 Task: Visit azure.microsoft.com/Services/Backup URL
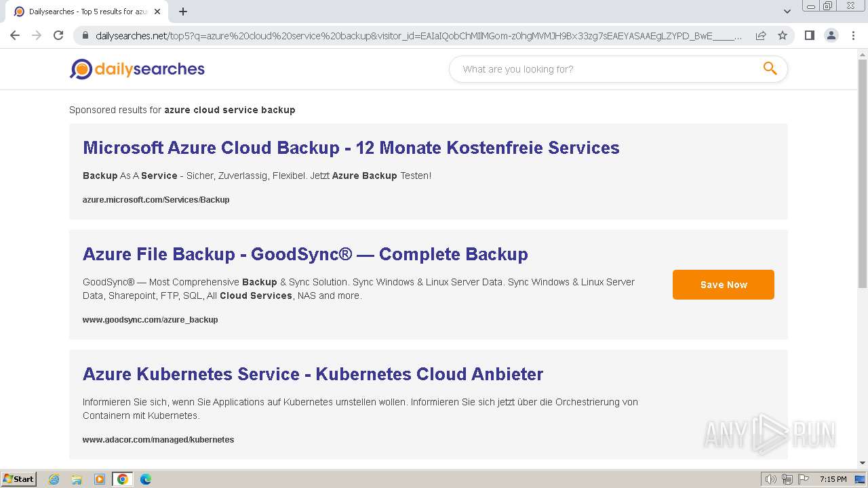(x=156, y=200)
